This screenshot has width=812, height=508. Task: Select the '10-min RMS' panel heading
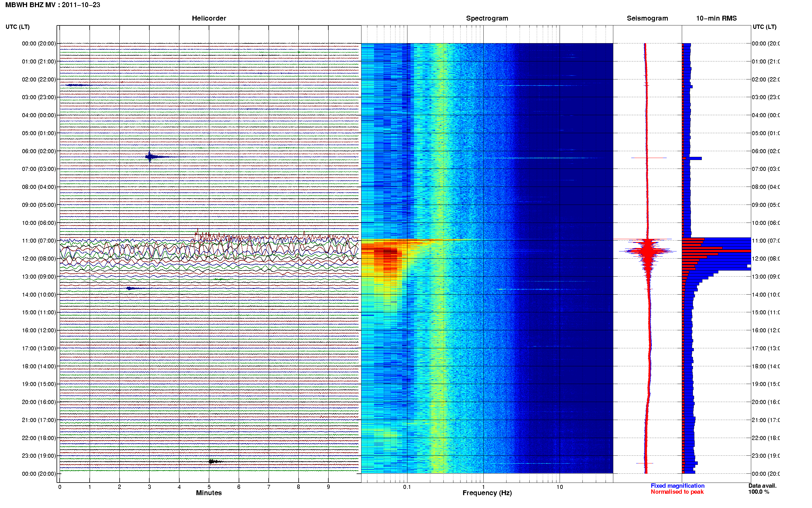point(716,18)
